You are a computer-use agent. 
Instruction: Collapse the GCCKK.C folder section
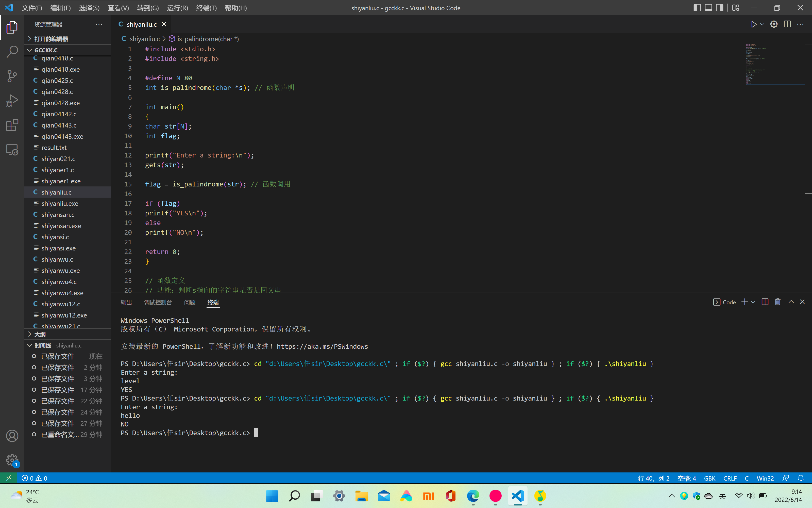click(x=67, y=50)
